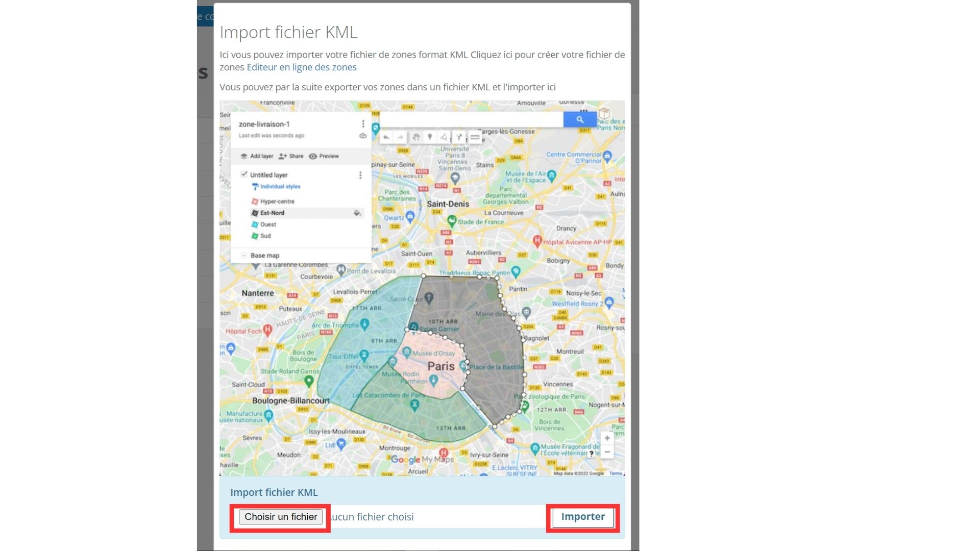Image resolution: width=980 pixels, height=551 pixels.
Task: Click the Sacré-Cœur landmark pin
Action: (x=429, y=297)
